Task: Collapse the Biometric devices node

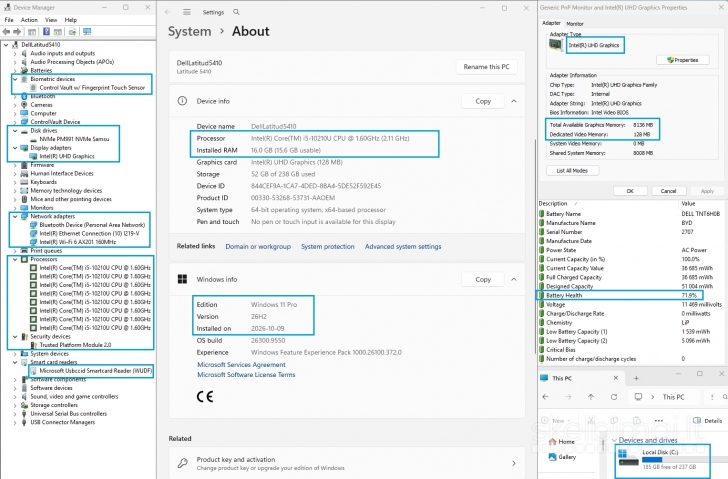Action: [15, 79]
